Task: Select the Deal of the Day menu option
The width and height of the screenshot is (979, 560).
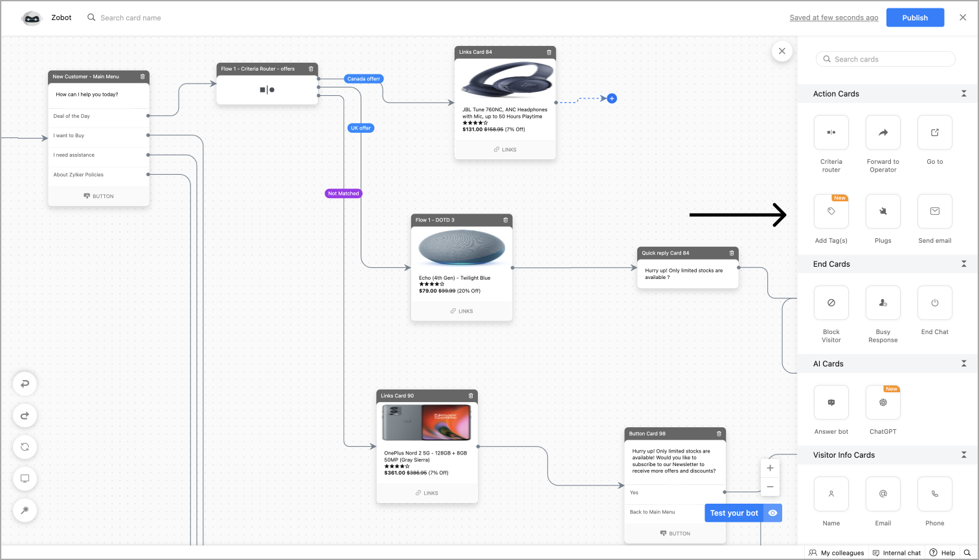Action: (x=98, y=117)
